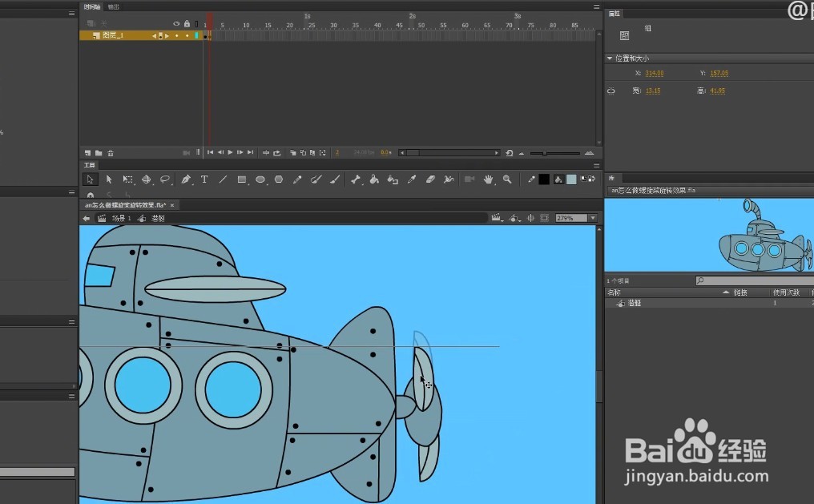The width and height of the screenshot is (814, 504).
Task: Create a new layer
Action: coord(88,153)
